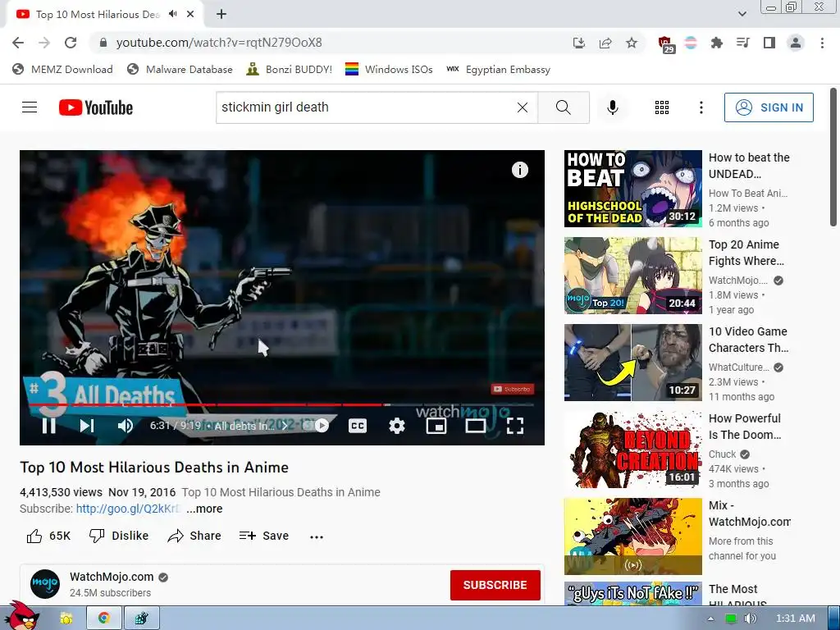The height and width of the screenshot is (630, 840).
Task: Share the video
Action: pyautogui.click(x=194, y=536)
